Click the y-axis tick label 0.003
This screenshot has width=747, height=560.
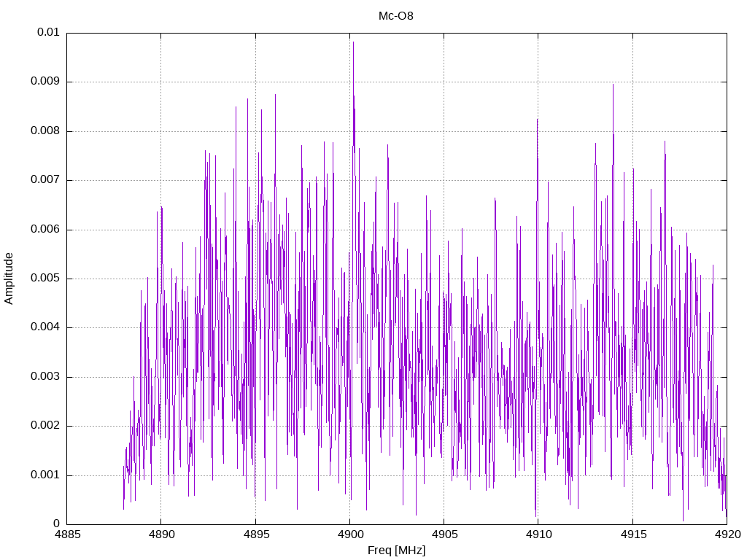click(x=45, y=377)
